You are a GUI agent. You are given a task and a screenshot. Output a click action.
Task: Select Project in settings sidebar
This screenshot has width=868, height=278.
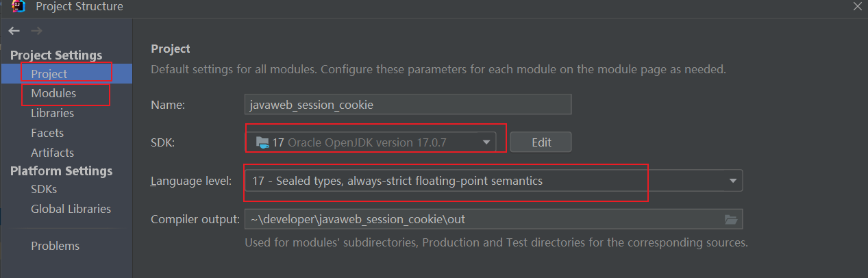tap(49, 73)
